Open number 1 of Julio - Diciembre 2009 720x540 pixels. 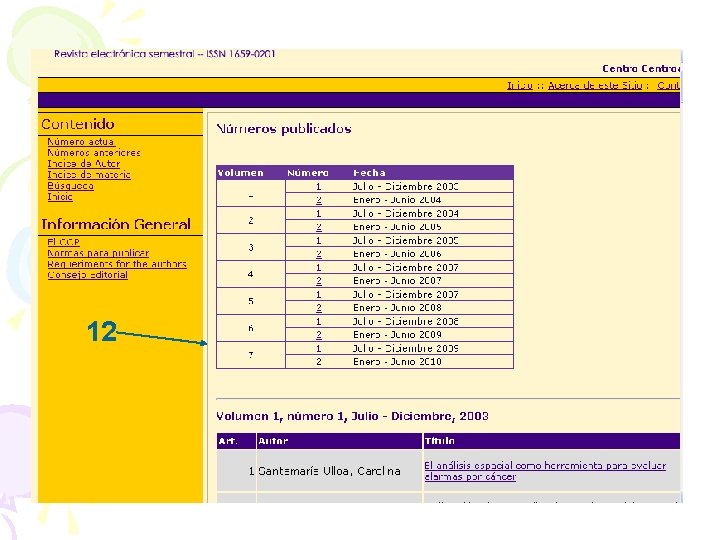point(319,349)
